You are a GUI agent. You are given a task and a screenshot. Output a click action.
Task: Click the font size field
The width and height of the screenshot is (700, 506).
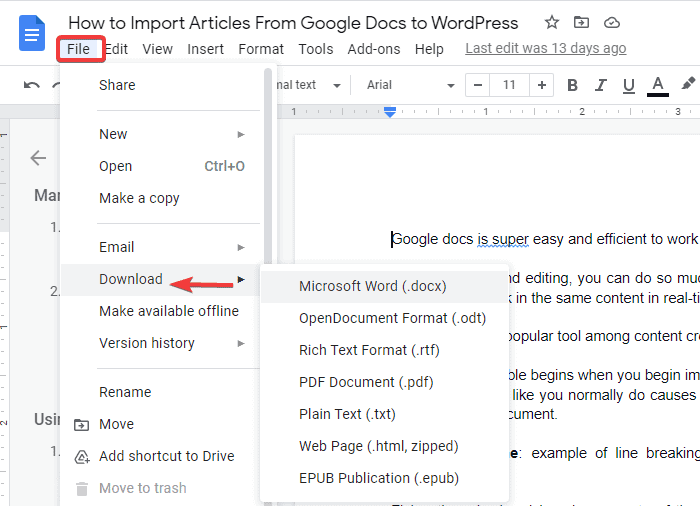[x=509, y=85]
